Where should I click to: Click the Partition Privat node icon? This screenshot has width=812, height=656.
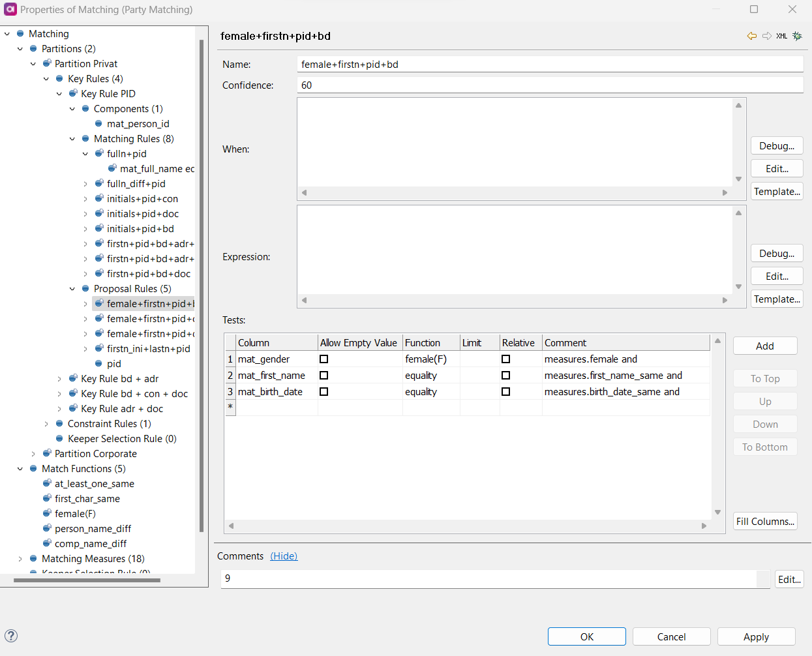pyautogui.click(x=47, y=63)
